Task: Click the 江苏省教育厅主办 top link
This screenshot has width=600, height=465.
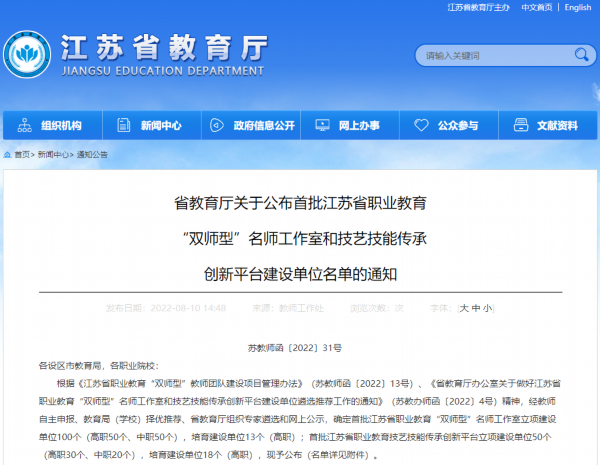Action: [x=479, y=7]
